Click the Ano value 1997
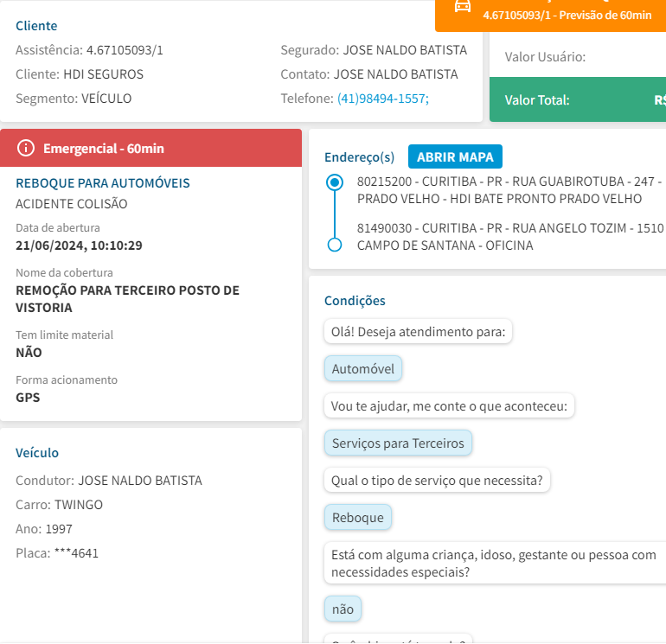The width and height of the screenshot is (666, 644). click(x=58, y=529)
